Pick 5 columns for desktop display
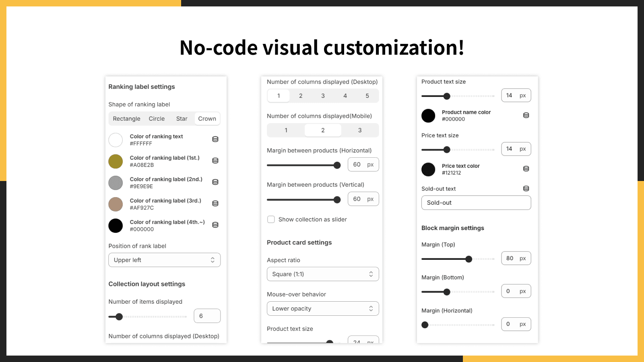644x362 pixels. [x=367, y=96]
